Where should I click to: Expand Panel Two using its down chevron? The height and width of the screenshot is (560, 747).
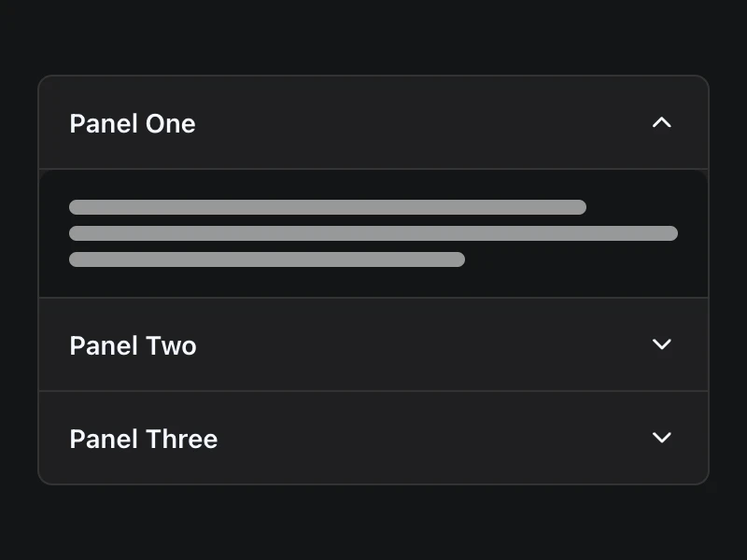(662, 344)
